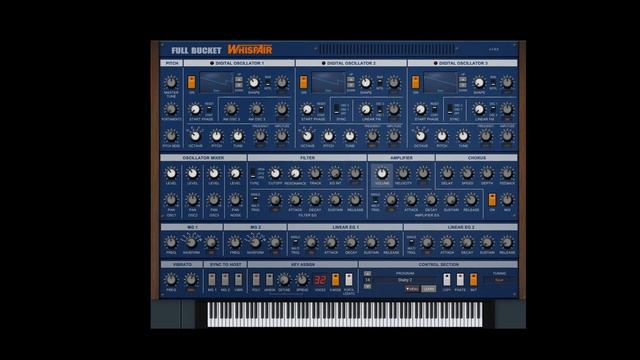The width and height of the screenshot is (640, 360).
Task: Enable UNISON mode in Key Assign
Action: (x=269, y=280)
